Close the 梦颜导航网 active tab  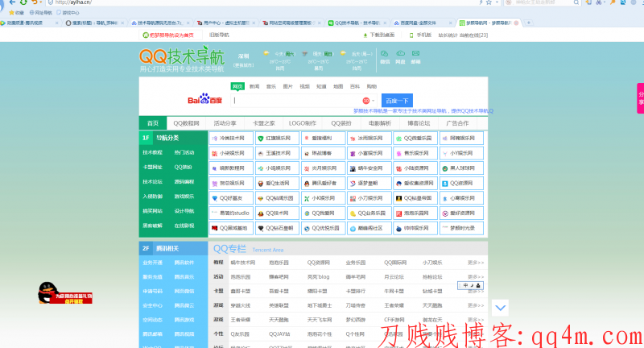pyautogui.click(x=516, y=23)
